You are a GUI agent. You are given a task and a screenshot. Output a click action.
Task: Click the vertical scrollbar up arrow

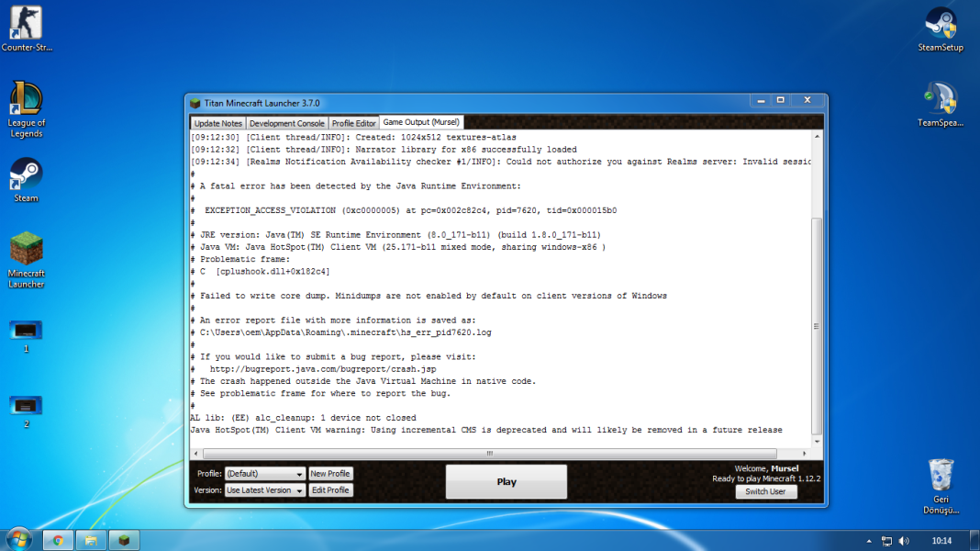[x=817, y=136]
